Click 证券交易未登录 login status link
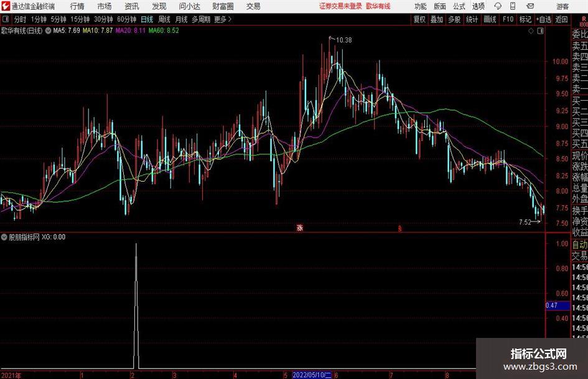 (340, 6)
